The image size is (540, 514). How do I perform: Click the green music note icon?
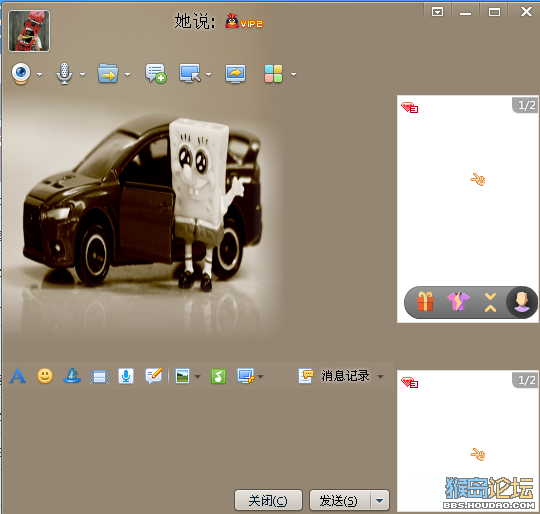218,376
